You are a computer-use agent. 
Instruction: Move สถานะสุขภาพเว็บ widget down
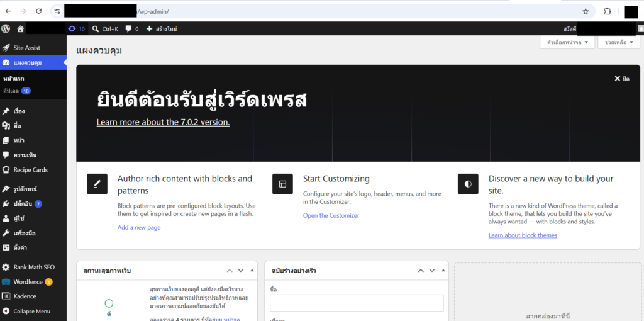point(241,271)
